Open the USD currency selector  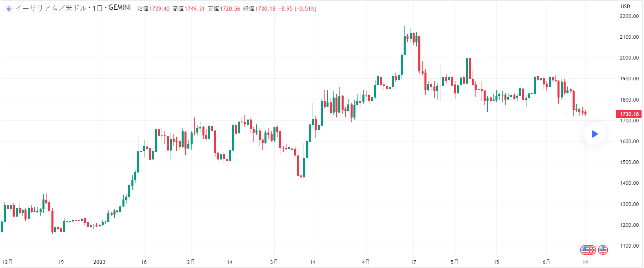625,7
